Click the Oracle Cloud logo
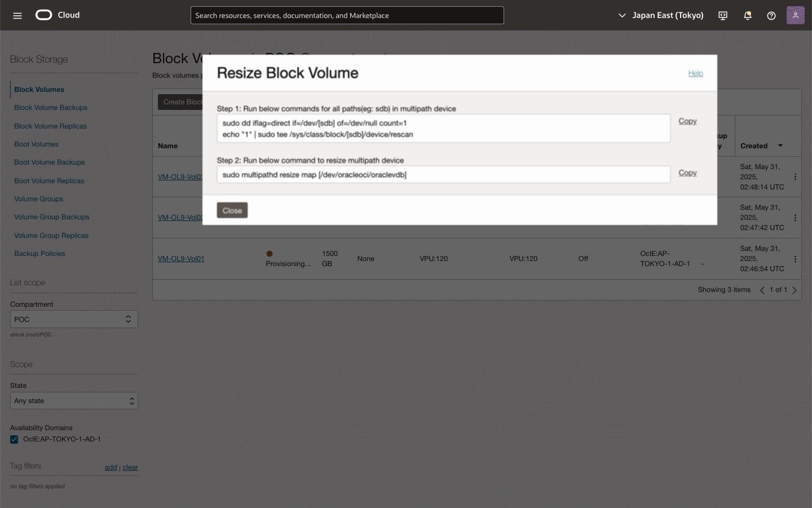Image resolution: width=812 pixels, height=508 pixels. (x=58, y=15)
